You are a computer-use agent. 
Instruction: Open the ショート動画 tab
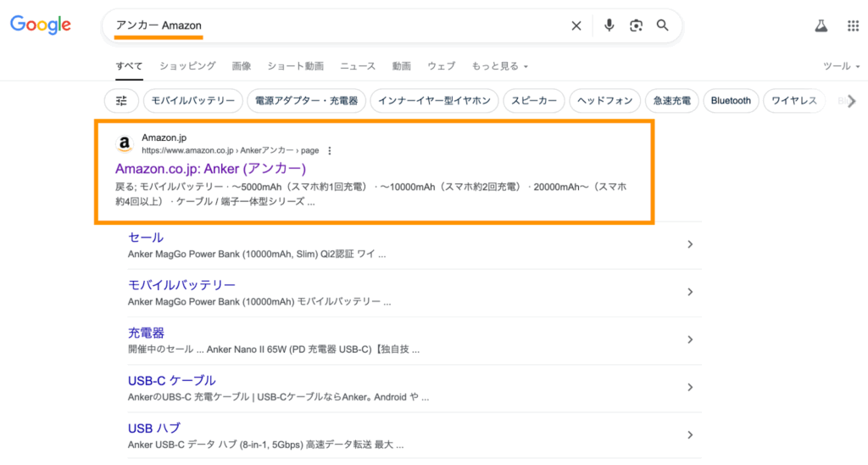(296, 66)
